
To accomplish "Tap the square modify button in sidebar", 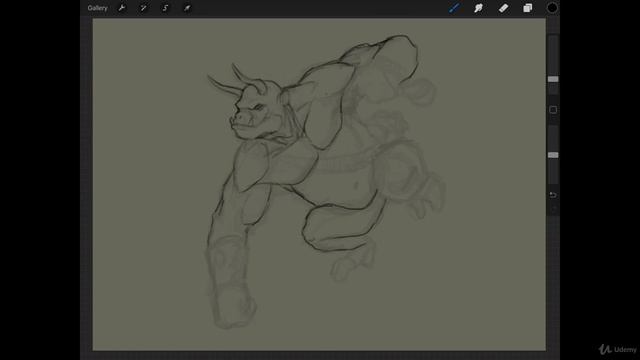I will pos(553,110).
